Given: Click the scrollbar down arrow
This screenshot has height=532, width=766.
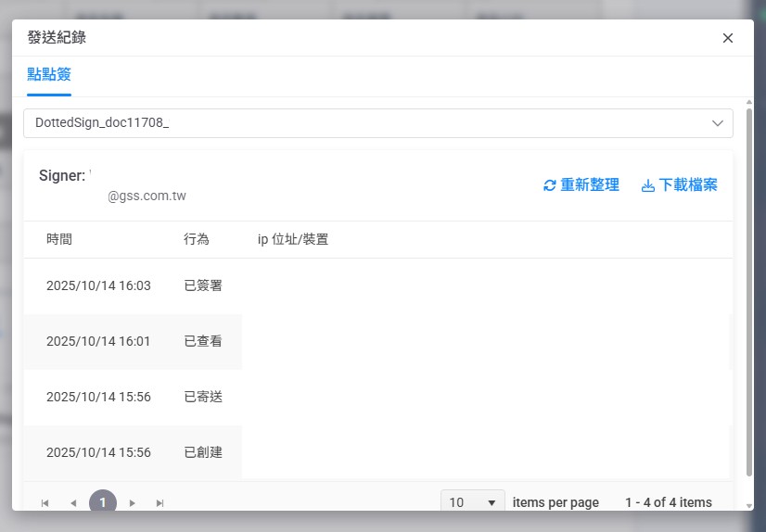Looking at the screenshot, I should click(x=749, y=505).
